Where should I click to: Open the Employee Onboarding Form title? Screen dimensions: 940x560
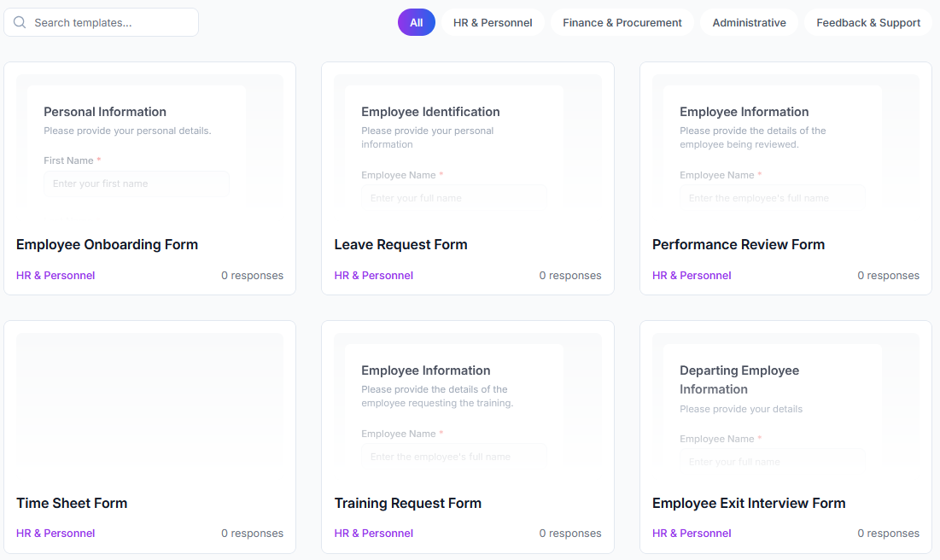(107, 245)
